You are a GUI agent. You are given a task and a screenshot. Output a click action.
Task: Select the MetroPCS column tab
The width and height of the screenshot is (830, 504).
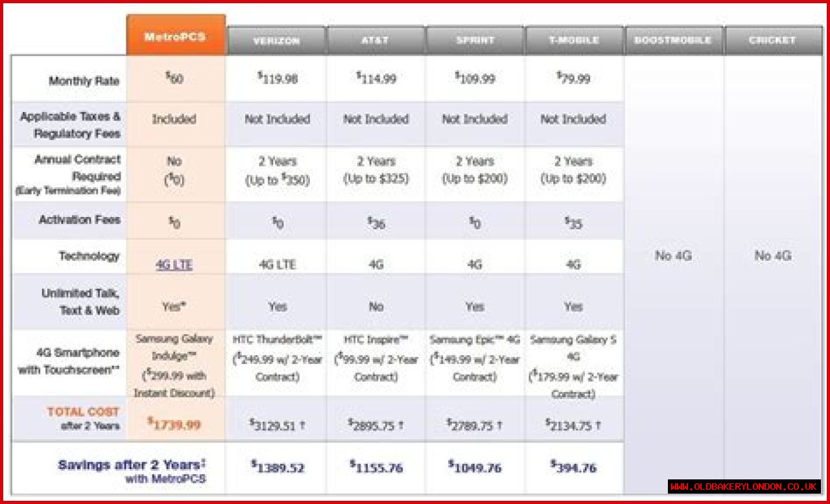[176, 35]
